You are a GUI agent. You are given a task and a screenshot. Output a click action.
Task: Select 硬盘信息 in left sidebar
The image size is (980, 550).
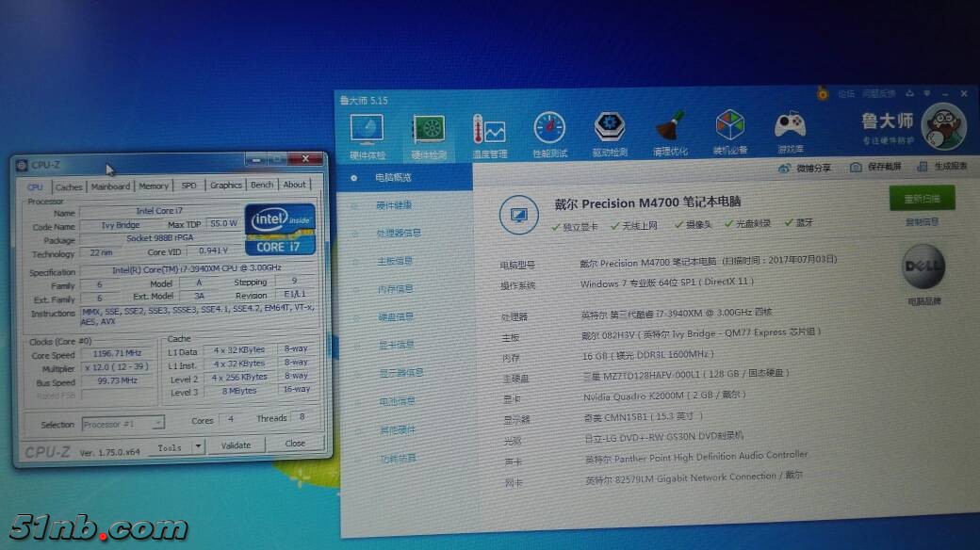point(396,316)
